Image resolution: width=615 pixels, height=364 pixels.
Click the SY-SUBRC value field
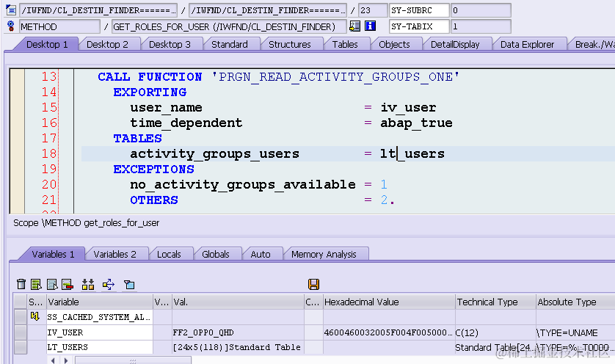(481, 10)
